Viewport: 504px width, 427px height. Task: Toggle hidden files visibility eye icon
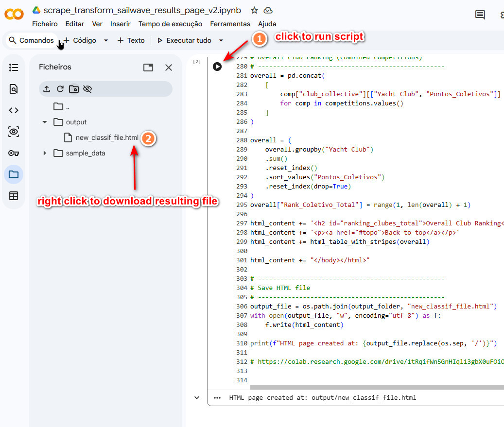87,89
